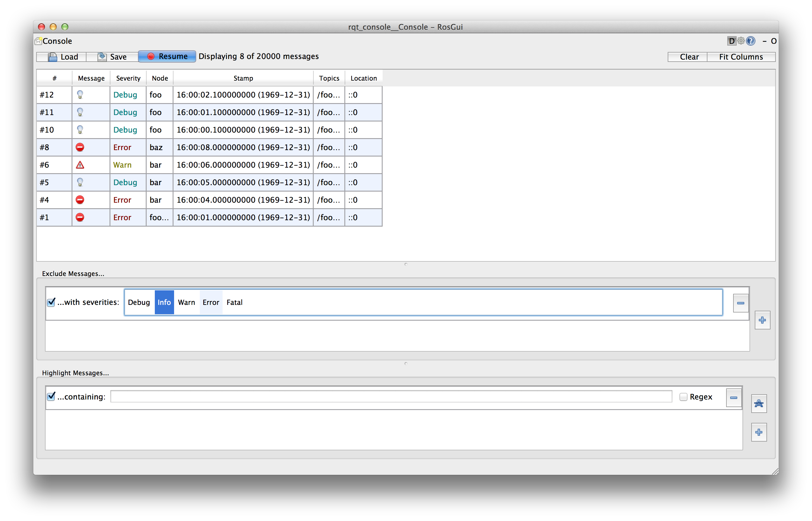Click the Info severity filter button
Screen dimensions: 812x521
(163, 302)
